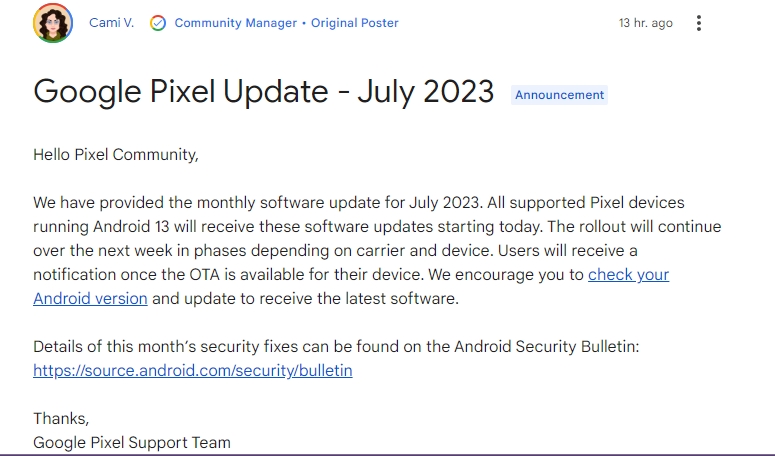Open the 'Android version' underlined link
This screenshot has height=456, width=775.
(x=90, y=298)
